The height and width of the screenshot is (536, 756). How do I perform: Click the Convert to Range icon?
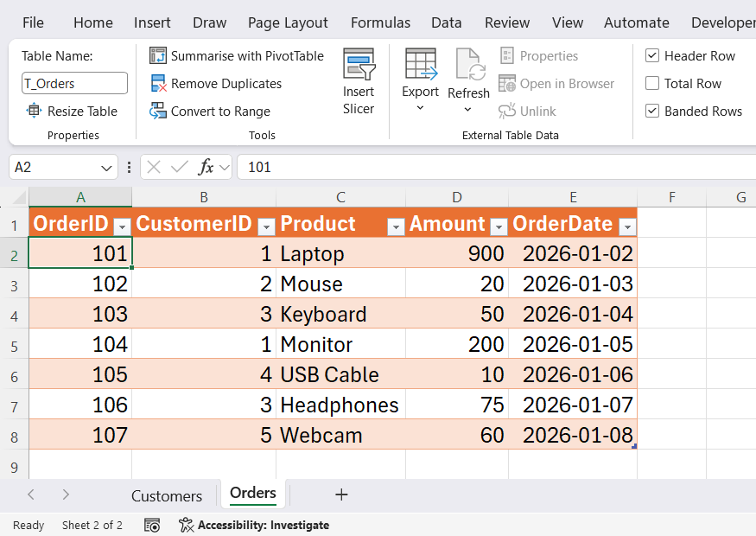click(157, 111)
